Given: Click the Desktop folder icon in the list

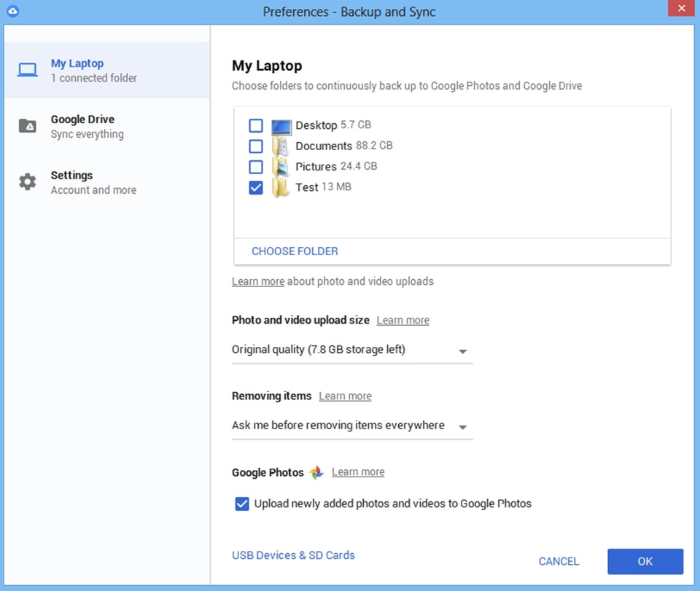Looking at the screenshot, I should tap(280, 125).
